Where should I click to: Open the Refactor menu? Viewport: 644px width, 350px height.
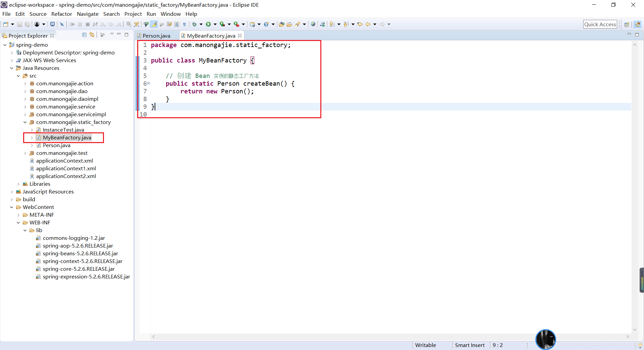(62, 14)
